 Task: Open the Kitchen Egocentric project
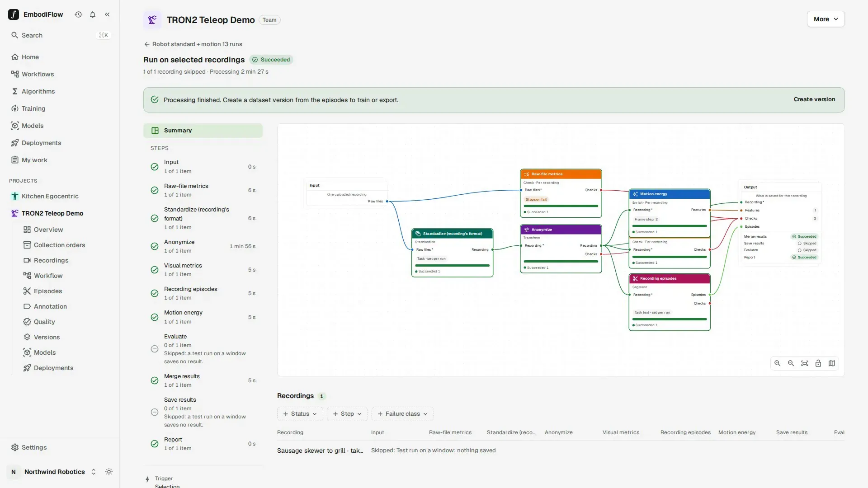click(60, 196)
